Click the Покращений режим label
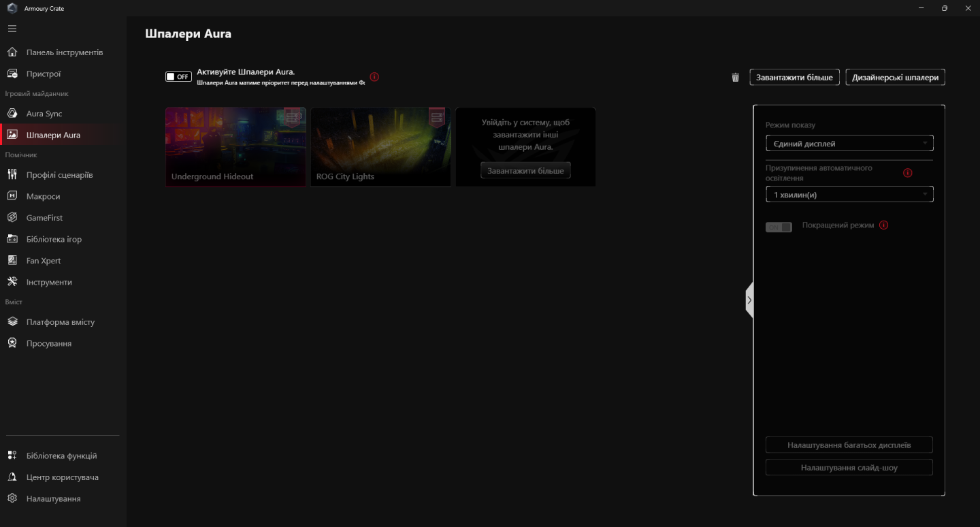Image resolution: width=980 pixels, height=527 pixels. tap(838, 225)
